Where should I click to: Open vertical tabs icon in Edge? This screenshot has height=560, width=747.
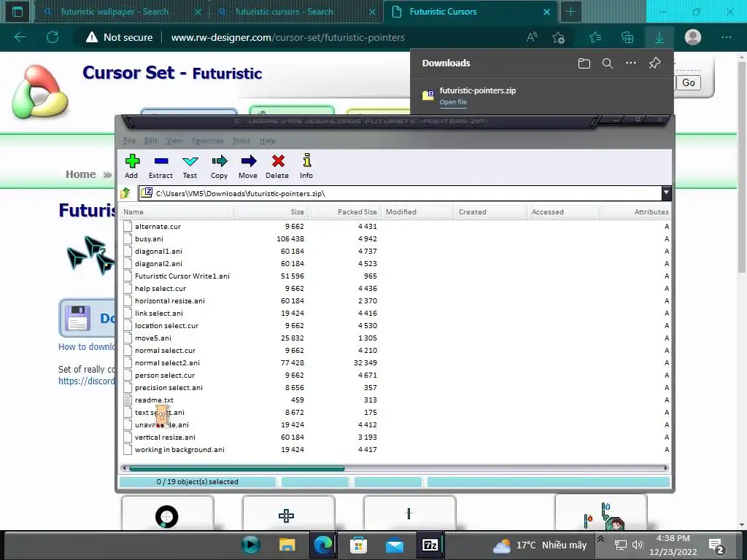(x=18, y=12)
